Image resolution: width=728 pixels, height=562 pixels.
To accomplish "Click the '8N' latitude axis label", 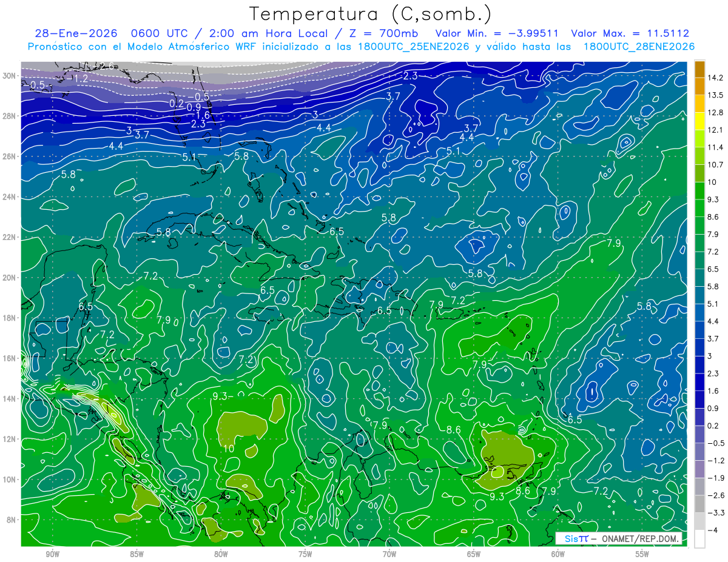I will tap(12, 520).
